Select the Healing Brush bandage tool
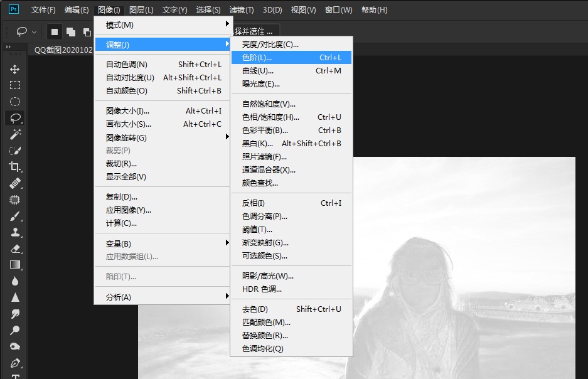 pos(15,183)
